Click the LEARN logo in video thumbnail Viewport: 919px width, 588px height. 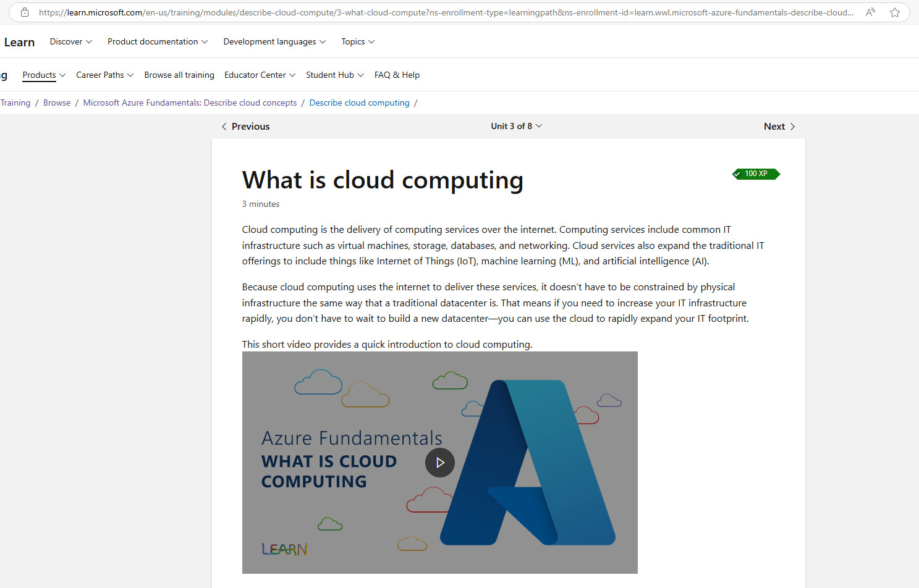[285, 549]
